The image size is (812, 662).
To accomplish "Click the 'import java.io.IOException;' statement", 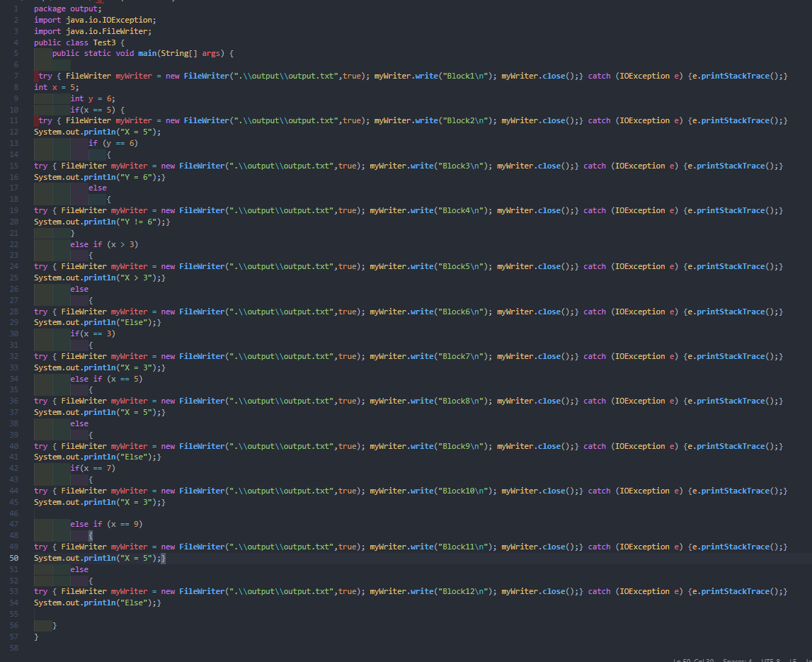I will click(95, 20).
